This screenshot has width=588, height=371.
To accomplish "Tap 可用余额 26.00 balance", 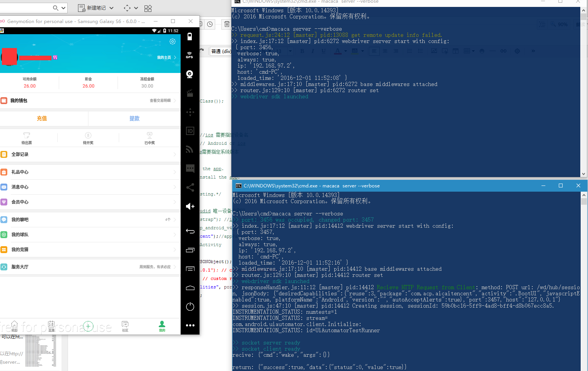I will pyautogui.click(x=30, y=83).
